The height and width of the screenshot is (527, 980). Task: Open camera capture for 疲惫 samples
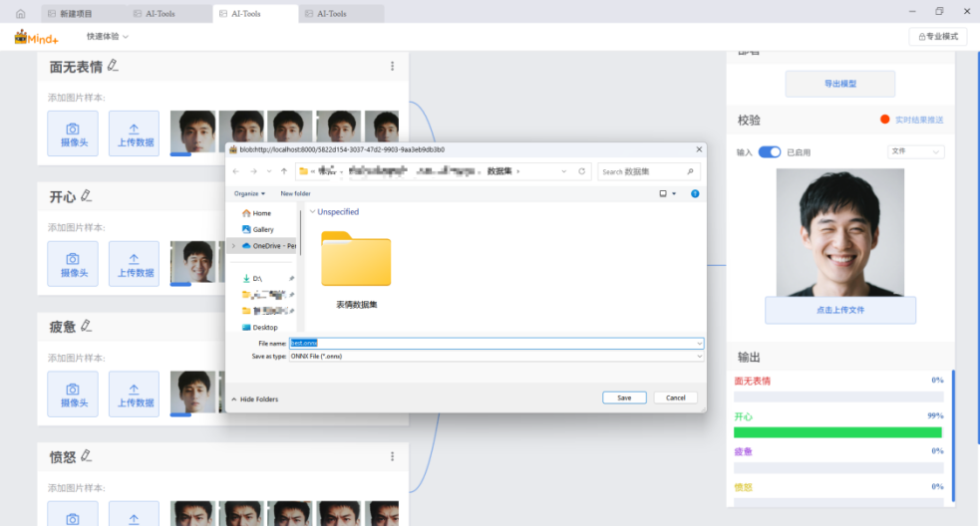tap(73, 394)
